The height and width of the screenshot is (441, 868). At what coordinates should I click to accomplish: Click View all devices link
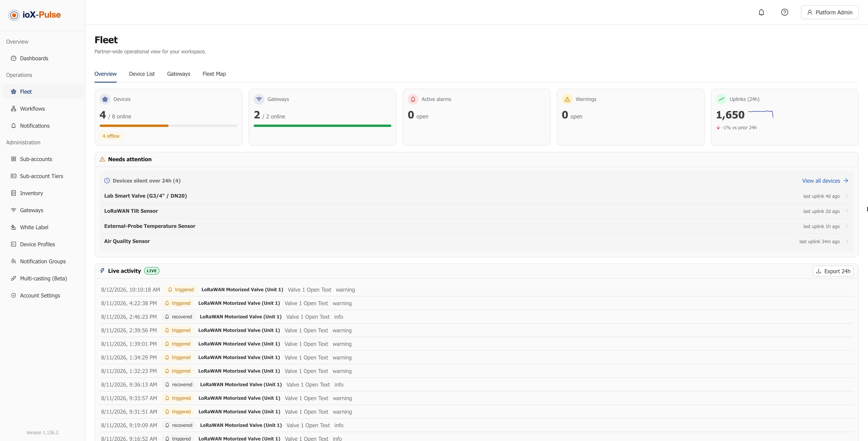(825, 181)
